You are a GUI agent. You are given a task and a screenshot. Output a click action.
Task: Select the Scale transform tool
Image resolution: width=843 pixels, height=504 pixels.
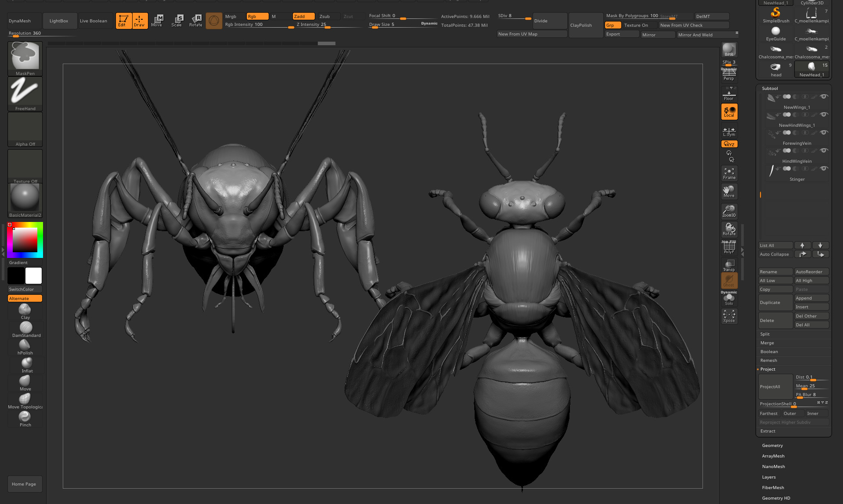tap(177, 21)
